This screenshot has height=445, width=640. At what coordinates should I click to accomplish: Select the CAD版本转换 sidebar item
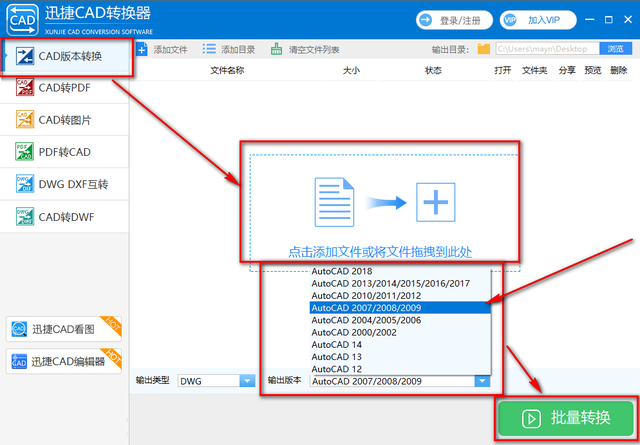point(65,56)
